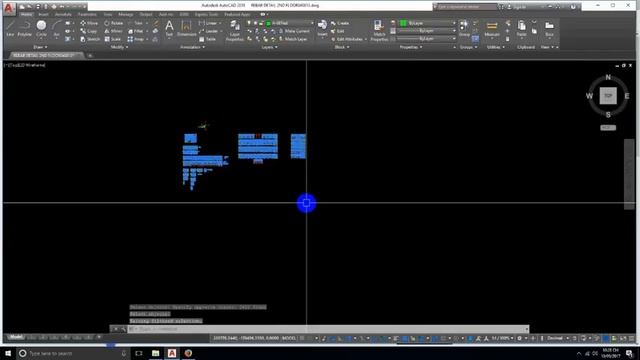Expand the Modify panel

[119, 47]
